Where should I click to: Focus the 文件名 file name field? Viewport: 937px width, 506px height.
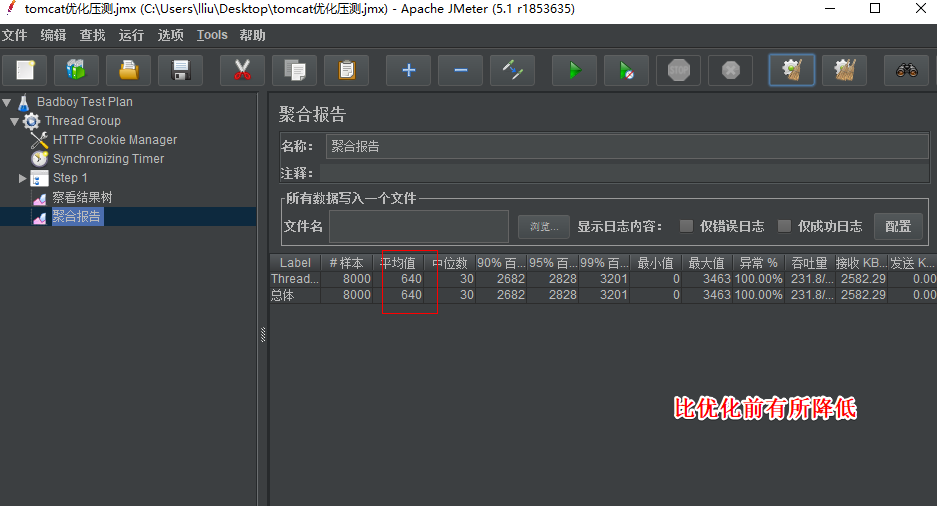pos(419,226)
